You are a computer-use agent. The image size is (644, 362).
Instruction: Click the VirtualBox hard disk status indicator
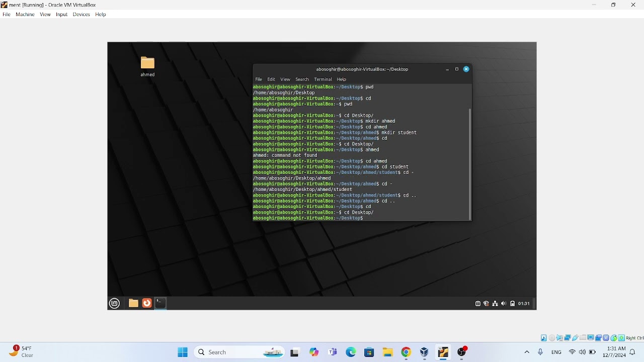(x=544, y=338)
